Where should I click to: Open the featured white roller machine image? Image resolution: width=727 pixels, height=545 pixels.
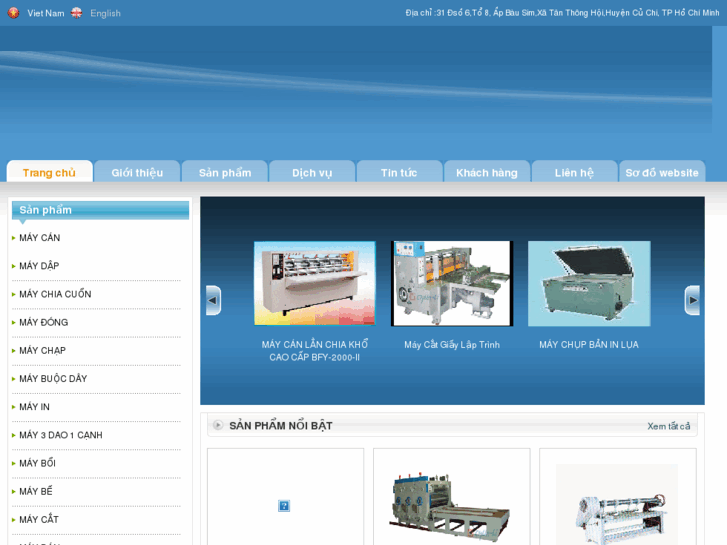[x=617, y=505]
